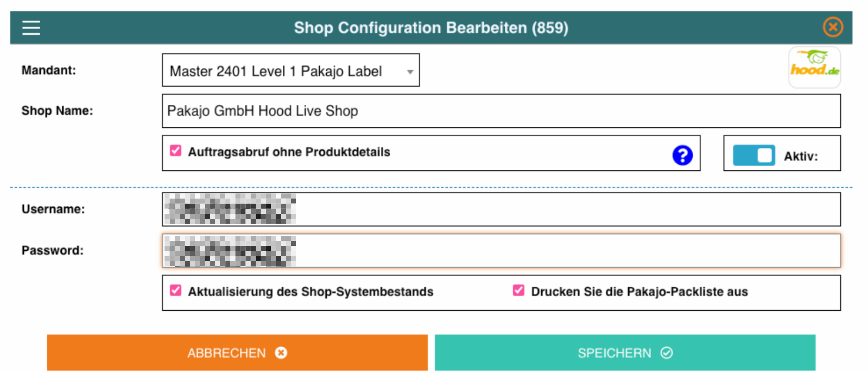The image size is (868, 390).
Task: Open the blue question mark help icon
Action: point(682,155)
